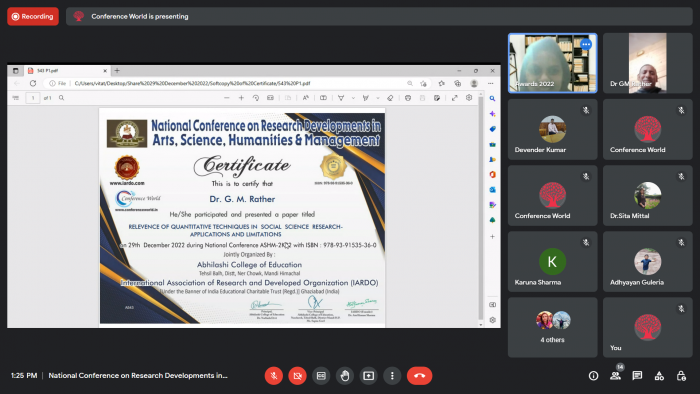This screenshot has width=700, height=394.
Task: Select the Karuna Sharma participant tile
Action: point(552,261)
